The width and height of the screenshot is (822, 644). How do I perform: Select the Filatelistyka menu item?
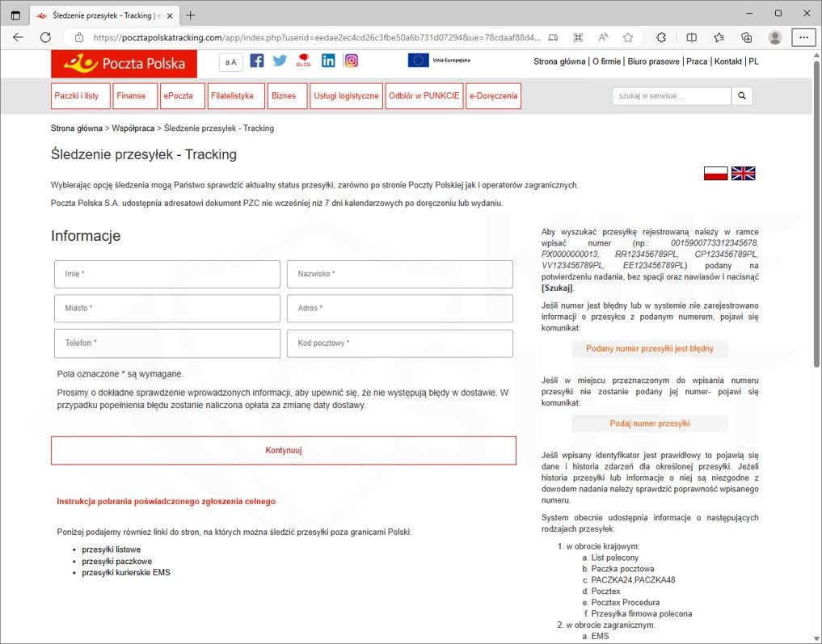pos(236,96)
